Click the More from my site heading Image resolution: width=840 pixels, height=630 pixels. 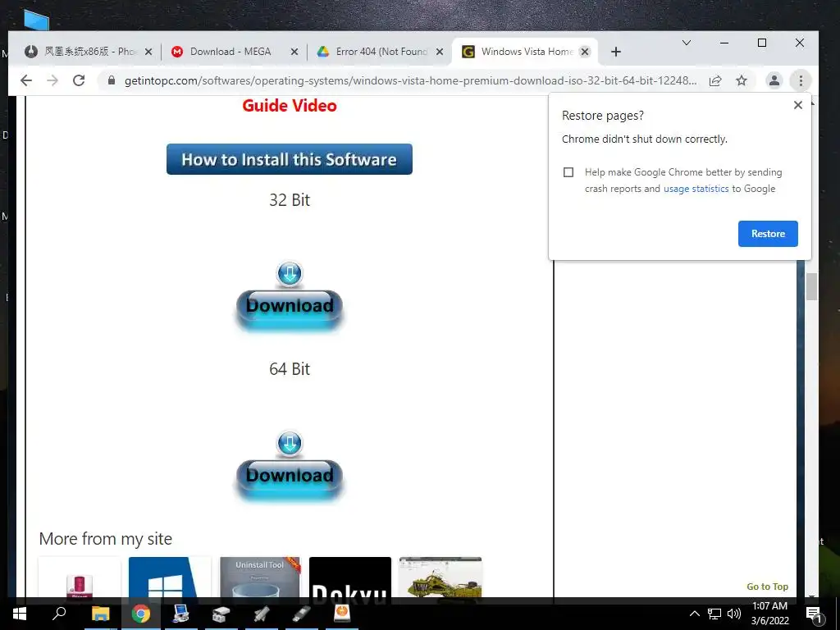click(106, 538)
